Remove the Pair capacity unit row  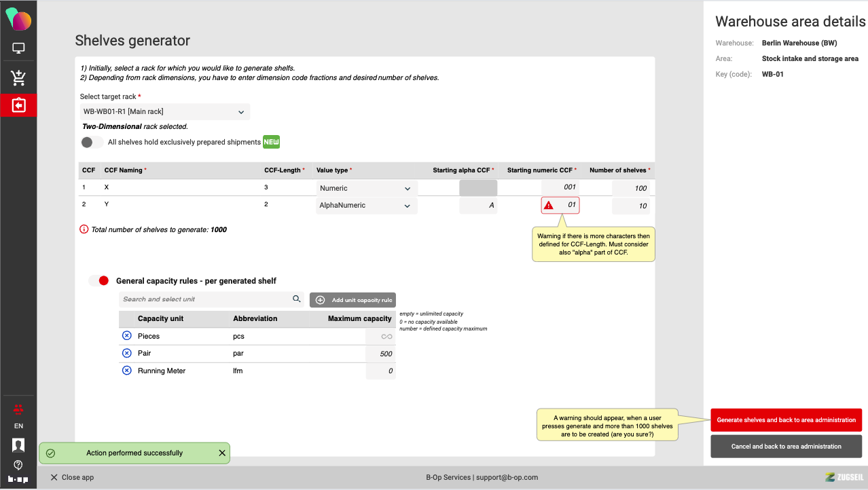[x=126, y=353]
